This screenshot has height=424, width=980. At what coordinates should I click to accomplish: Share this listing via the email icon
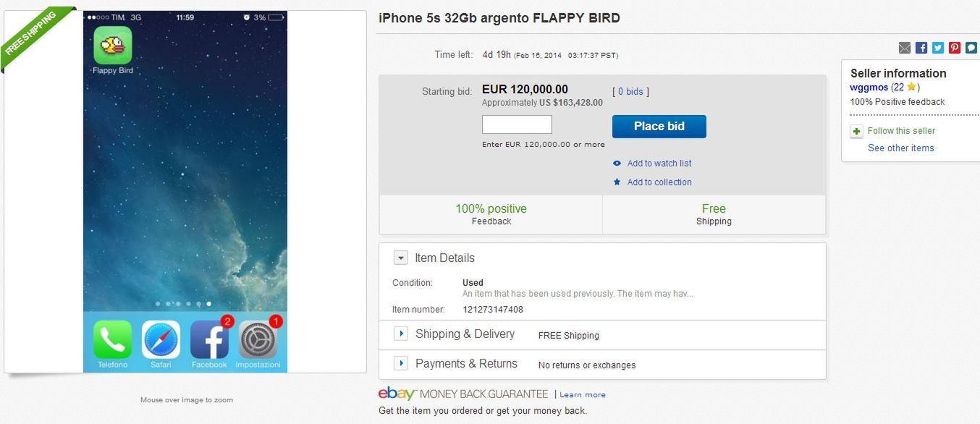[x=905, y=47]
